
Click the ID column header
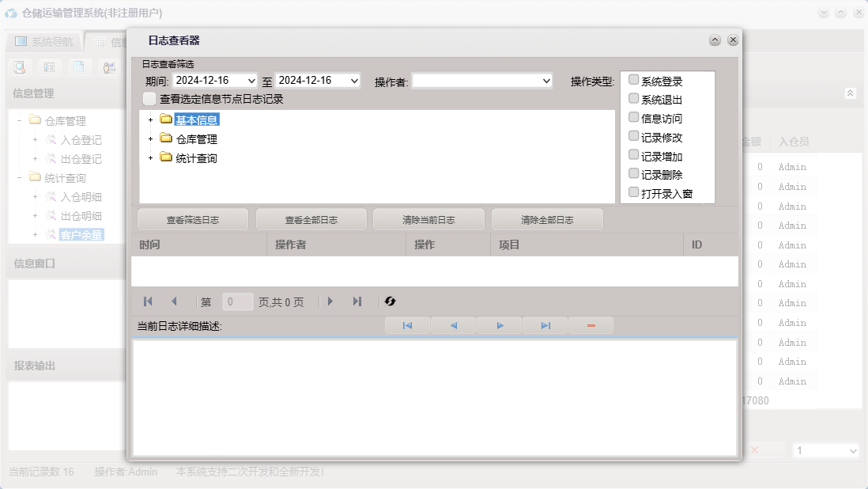click(711, 244)
